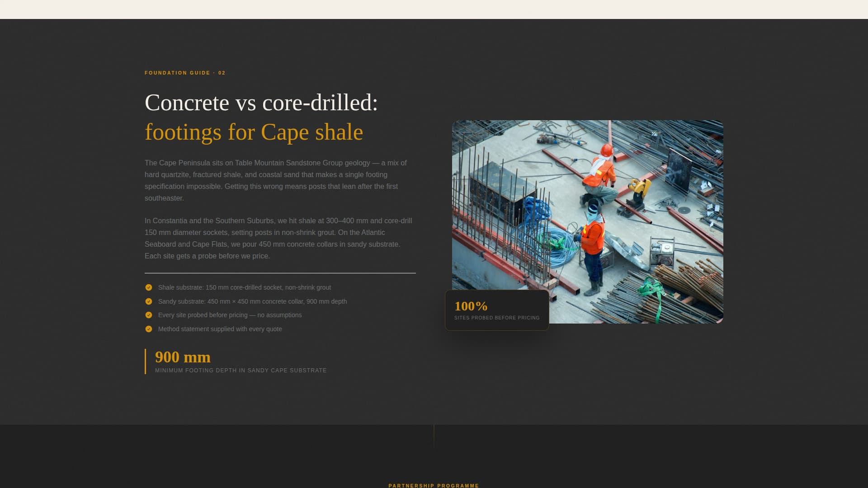This screenshot has height=488, width=868.
Task: Click the gold accent bar beside 900 mm
Action: coord(145,361)
